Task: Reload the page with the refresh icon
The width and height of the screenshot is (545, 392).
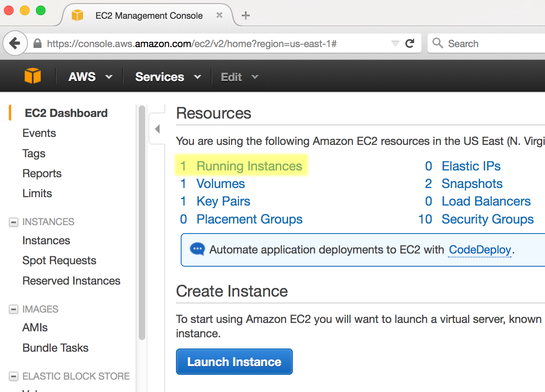Action: (410, 44)
